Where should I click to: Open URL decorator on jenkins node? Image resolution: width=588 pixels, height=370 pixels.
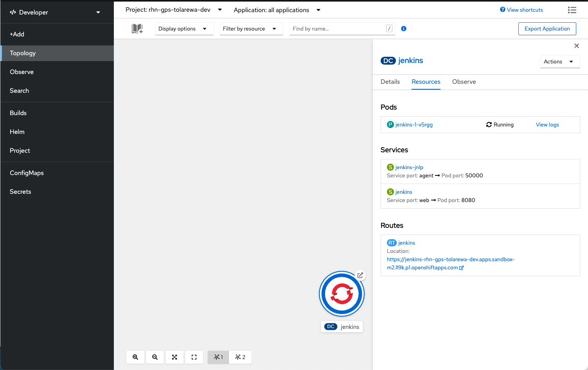pyautogui.click(x=360, y=275)
